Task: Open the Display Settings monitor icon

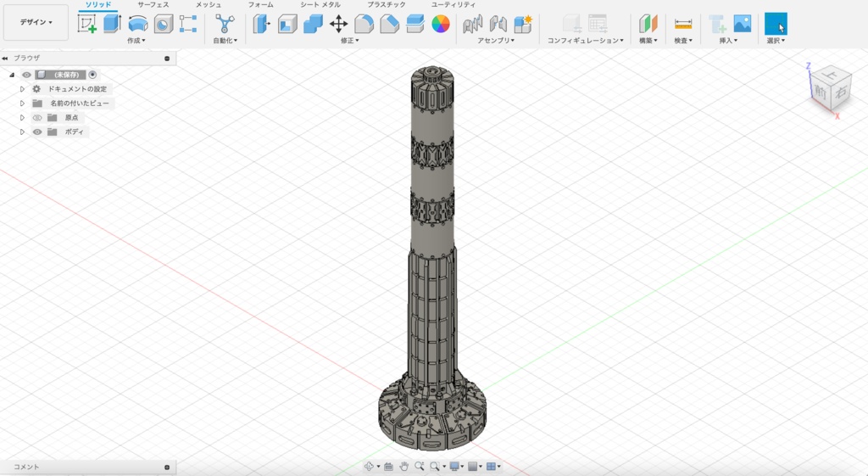Action: [454, 467]
